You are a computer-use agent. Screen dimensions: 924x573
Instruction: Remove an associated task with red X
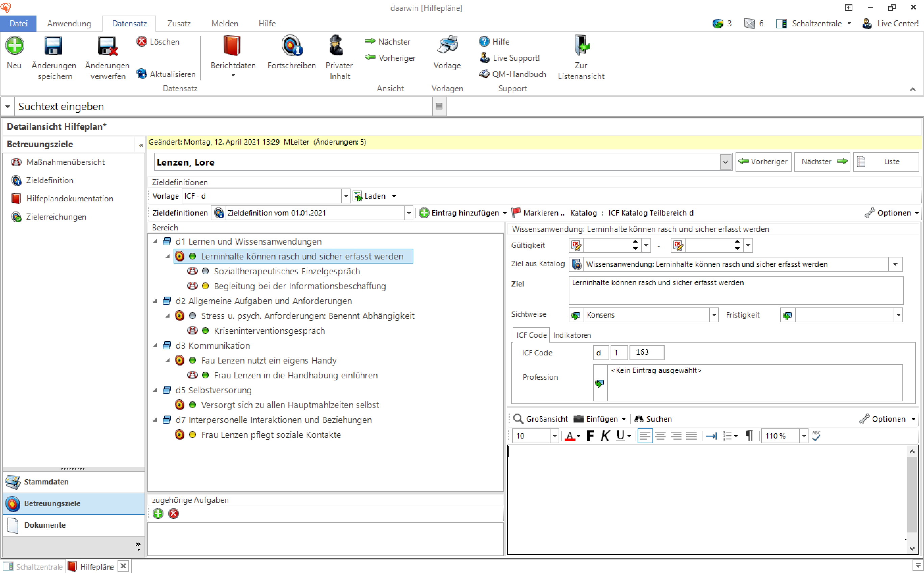click(x=174, y=514)
